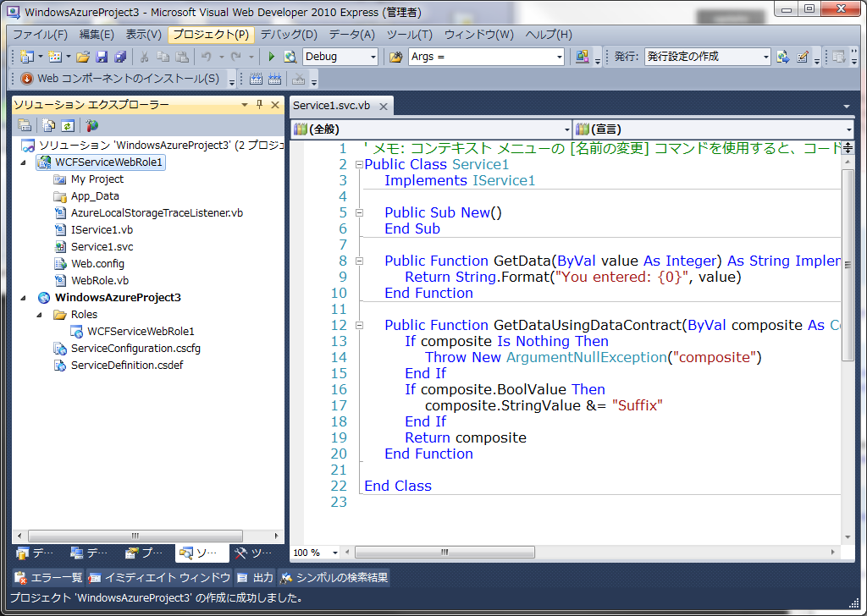The image size is (867, 616).
Task: Click the Publish Web globe icon
Action: pos(782,57)
